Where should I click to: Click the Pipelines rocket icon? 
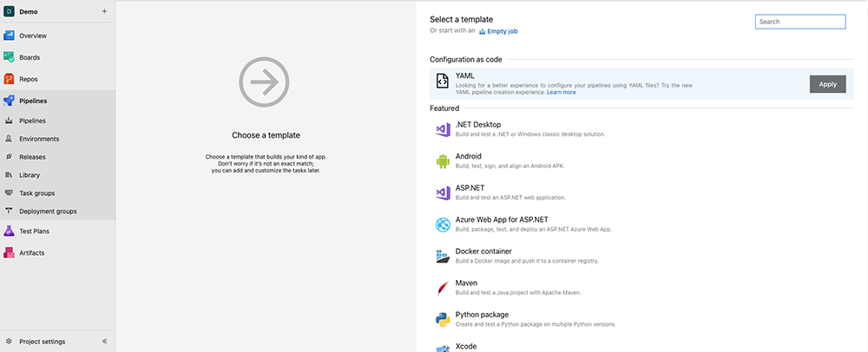pyautogui.click(x=9, y=101)
